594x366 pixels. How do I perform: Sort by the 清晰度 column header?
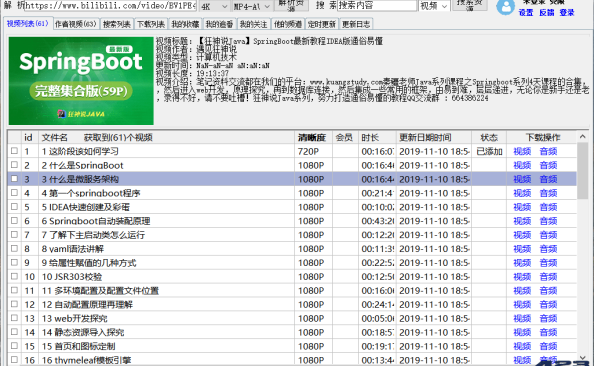[313, 137]
